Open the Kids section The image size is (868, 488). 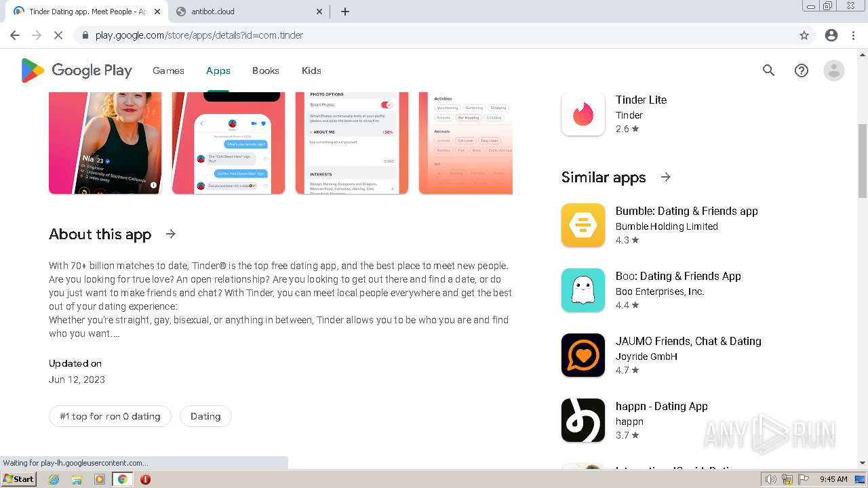(311, 70)
